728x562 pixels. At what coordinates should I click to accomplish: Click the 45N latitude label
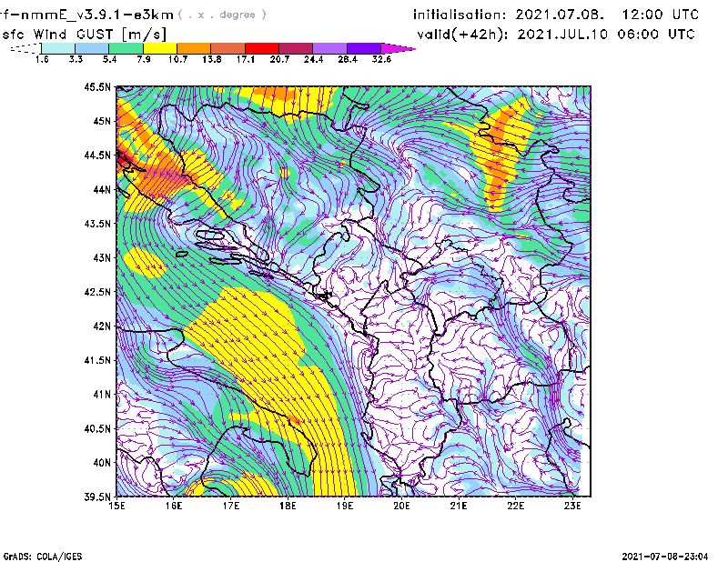(102, 121)
